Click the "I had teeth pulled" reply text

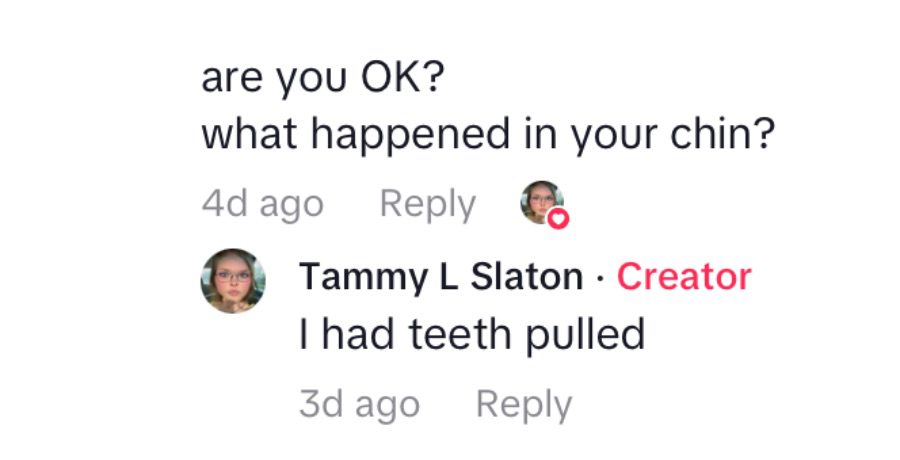point(471,335)
